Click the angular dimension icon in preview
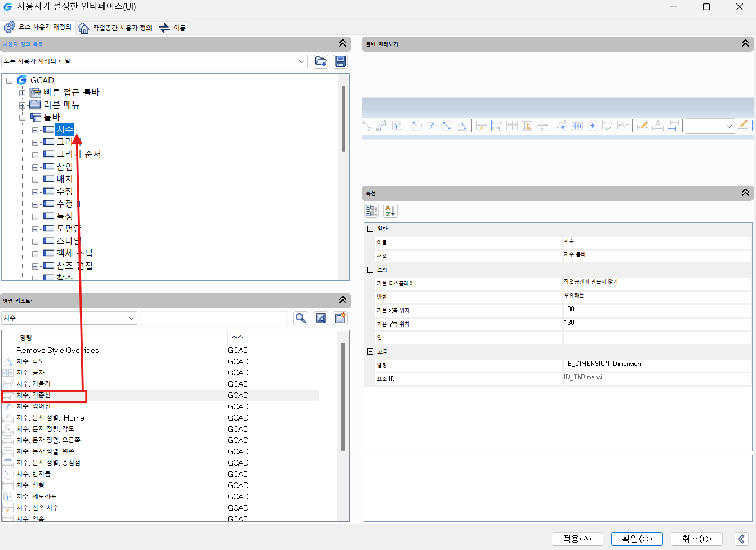Image resolution: width=756 pixels, height=550 pixels. point(461,126)
